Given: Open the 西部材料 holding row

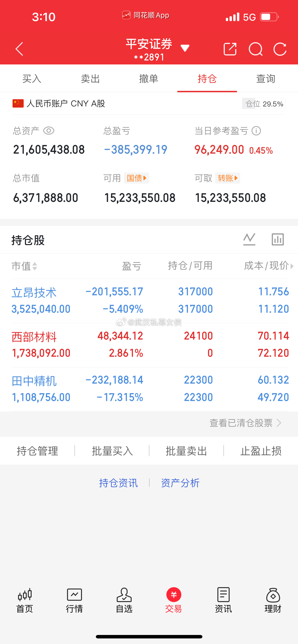Looking at the screenshot, I should coord(150,344).
